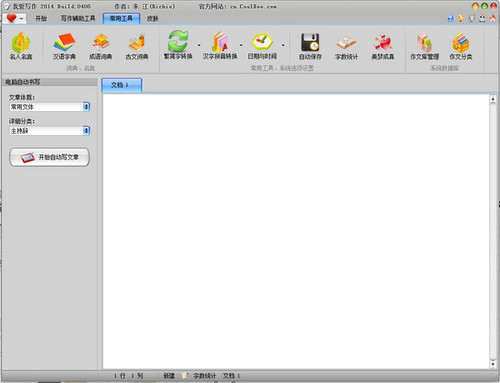Viewport: 500px width, 383px height.
Task: Launch 汉字拼音转换 pinyin converter
Action: (220, 45)
